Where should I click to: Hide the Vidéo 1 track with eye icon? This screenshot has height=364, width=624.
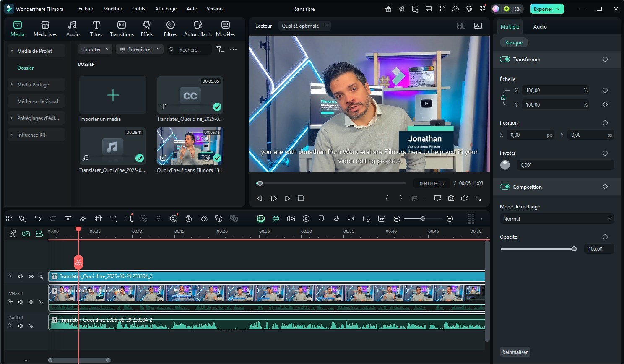pos(31,302)
